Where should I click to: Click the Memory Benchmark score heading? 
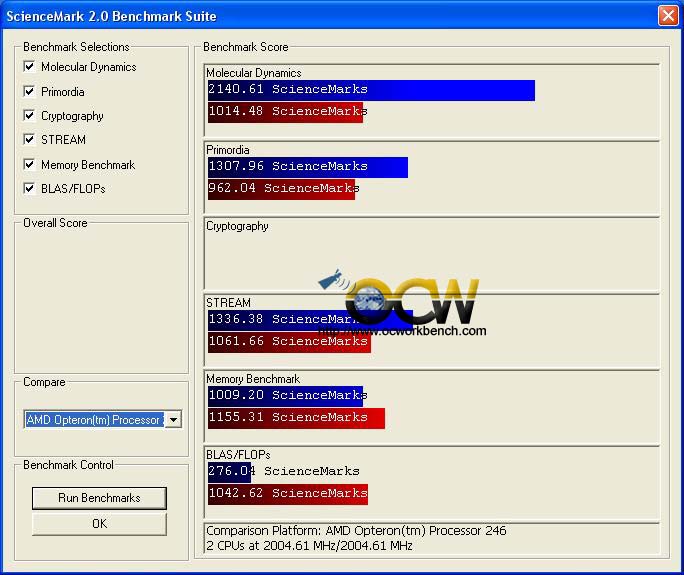click(253, 379)
